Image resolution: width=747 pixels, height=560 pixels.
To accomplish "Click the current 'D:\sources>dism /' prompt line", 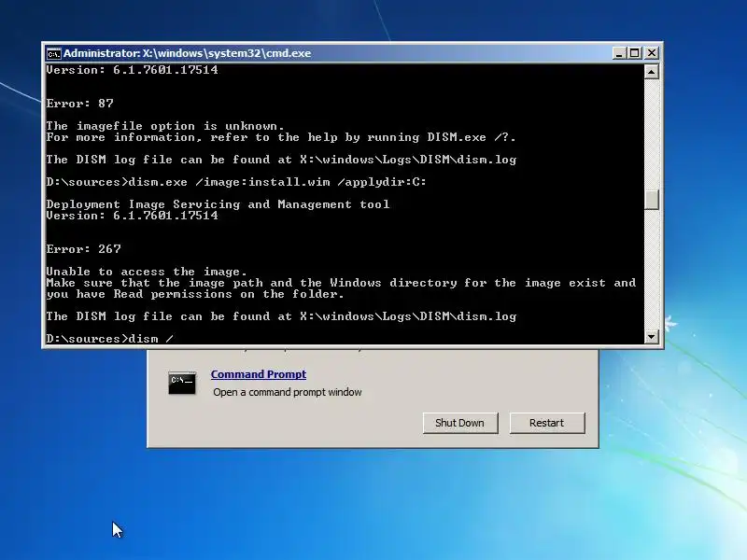I will (x=110, y=339).
